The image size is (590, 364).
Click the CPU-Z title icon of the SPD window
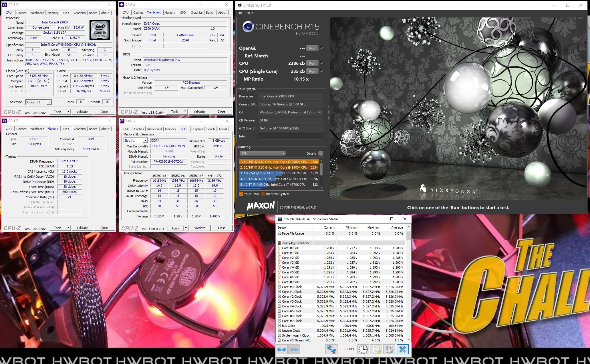point(122,121)
